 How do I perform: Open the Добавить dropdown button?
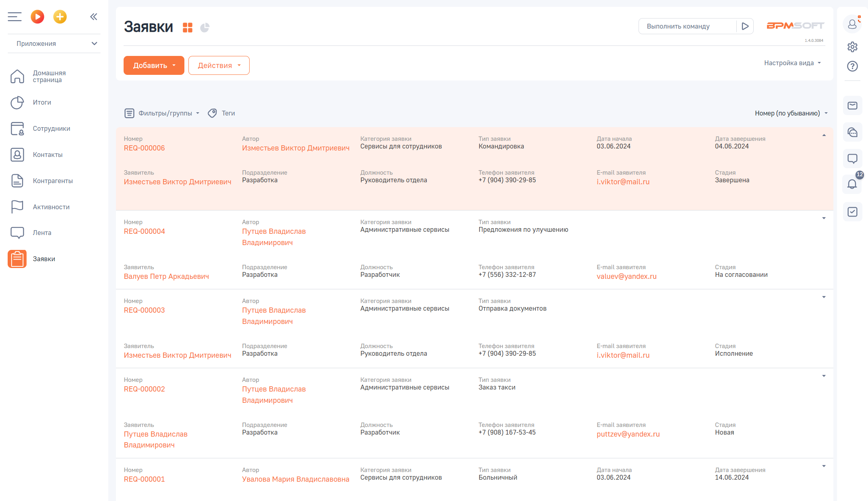pyautogui.click(x=154, y=65)
